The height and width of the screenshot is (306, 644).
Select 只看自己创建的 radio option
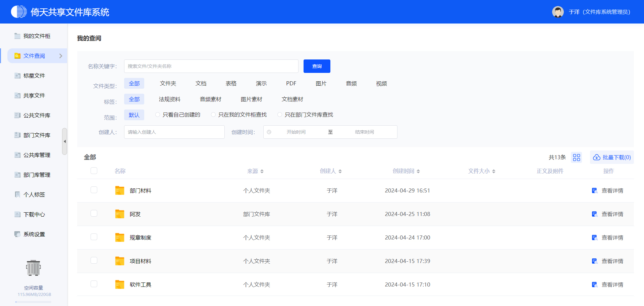click(158, 115)
